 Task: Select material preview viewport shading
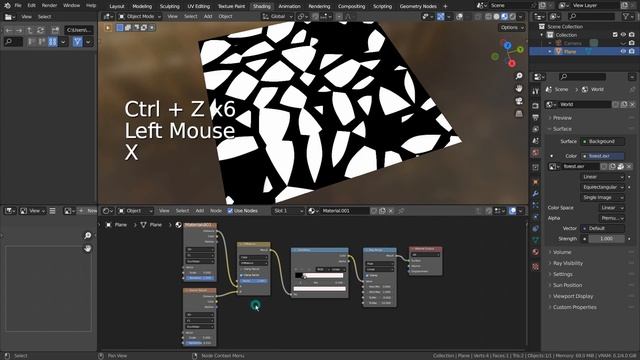coord(504,16)
